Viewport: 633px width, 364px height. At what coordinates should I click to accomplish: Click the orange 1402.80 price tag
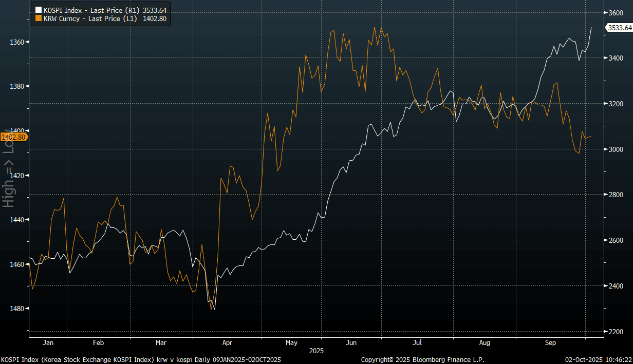pos(14,137)
